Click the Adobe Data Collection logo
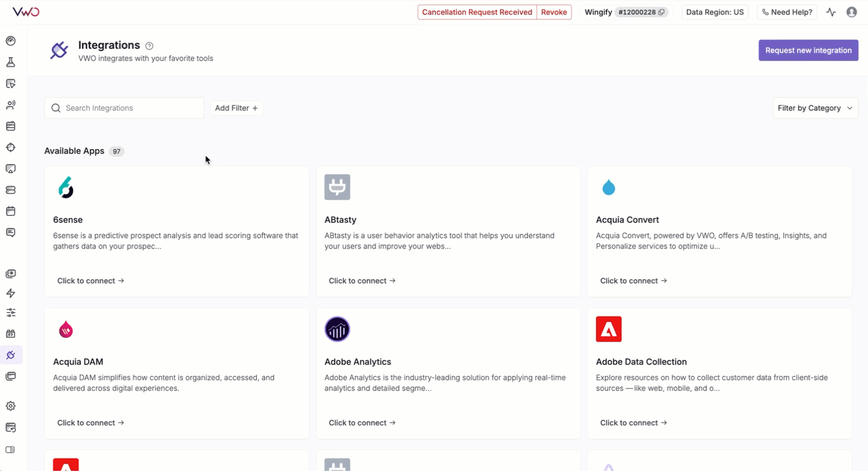Image resolution: width=868 pixels, height=471 pixels. (x=609, y=329)
